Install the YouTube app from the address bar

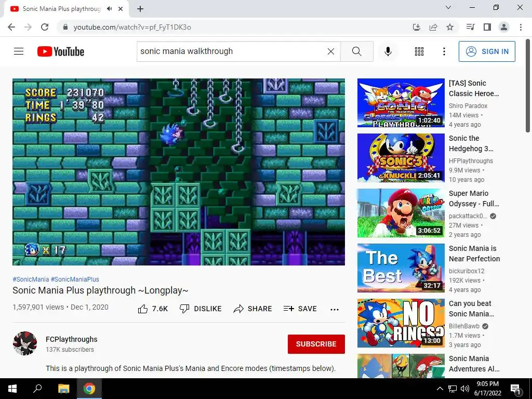point(417,27)
